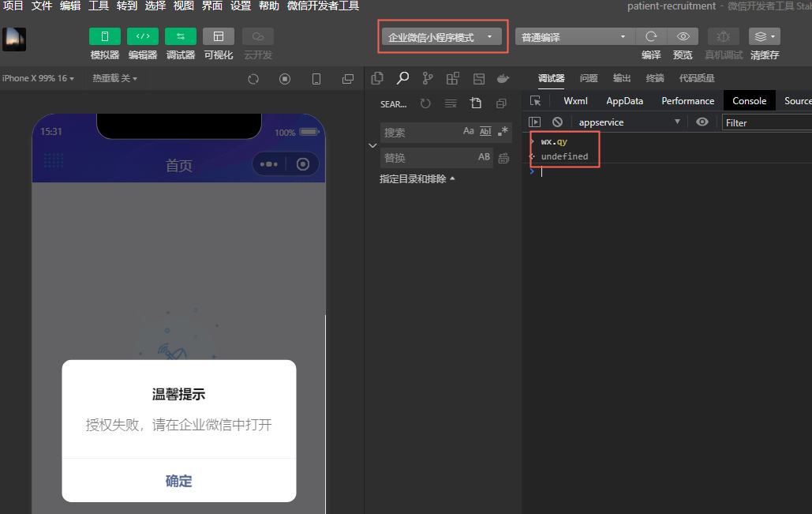Toggle regular expression search option
812x514 pixels.
tap(503, 131)
